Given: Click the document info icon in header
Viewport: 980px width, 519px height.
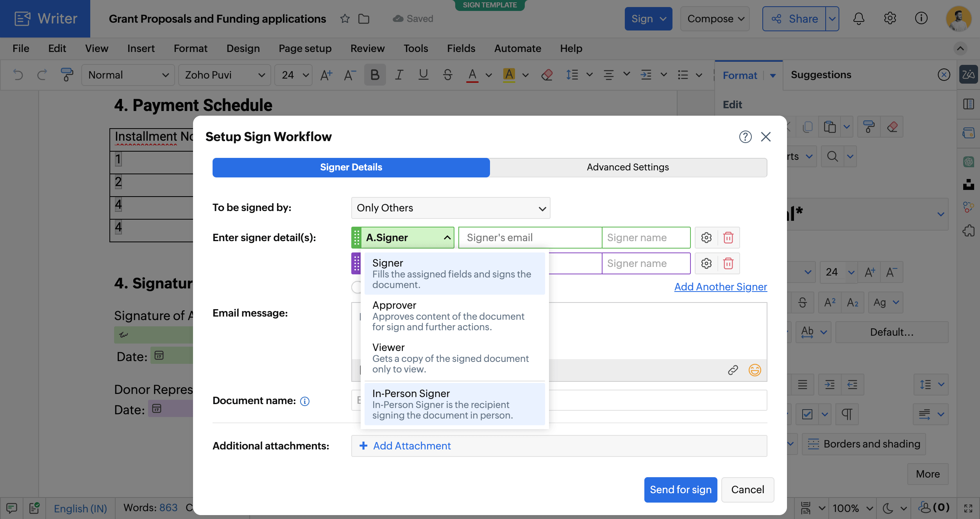Looking at the screenshot, I should tap(921, 18).
